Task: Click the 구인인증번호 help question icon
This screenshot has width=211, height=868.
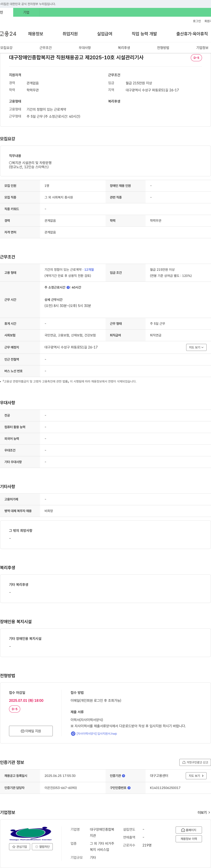Action: pyautogui.click(x=129, y=788)
